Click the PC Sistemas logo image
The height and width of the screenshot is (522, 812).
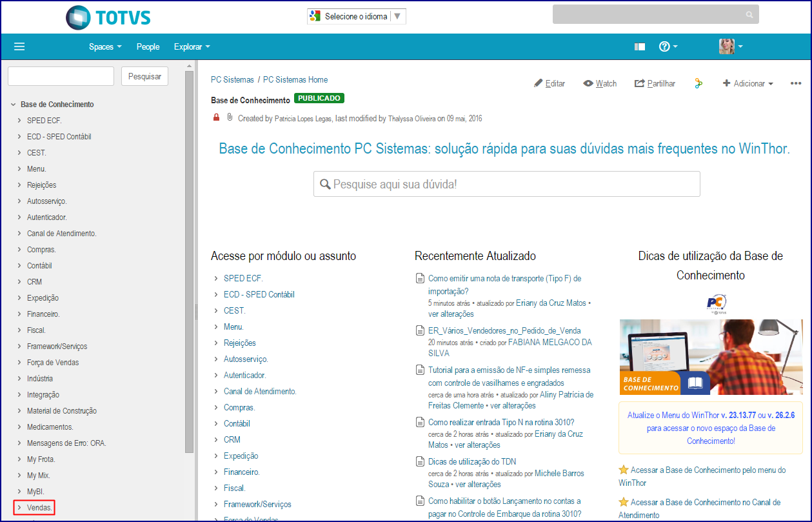pyautogui.click(x=716, y=303)
